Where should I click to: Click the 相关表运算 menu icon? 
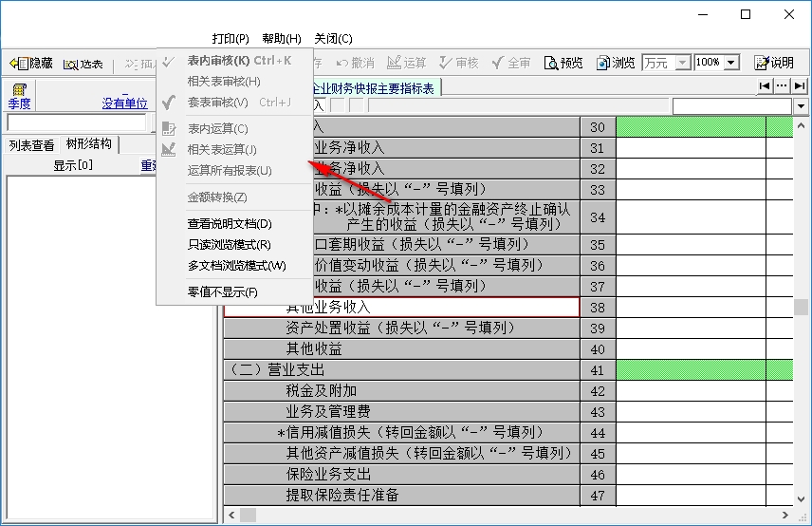169,149
